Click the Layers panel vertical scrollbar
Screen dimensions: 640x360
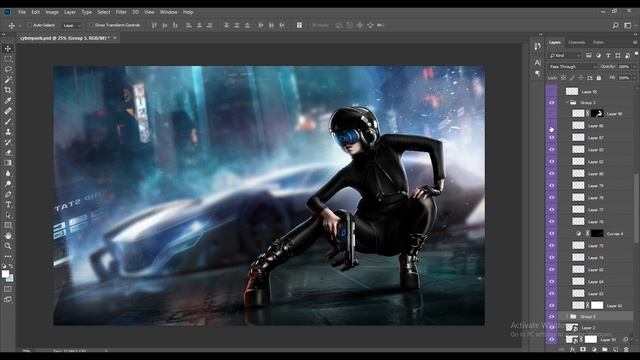[x=636, y=208]
